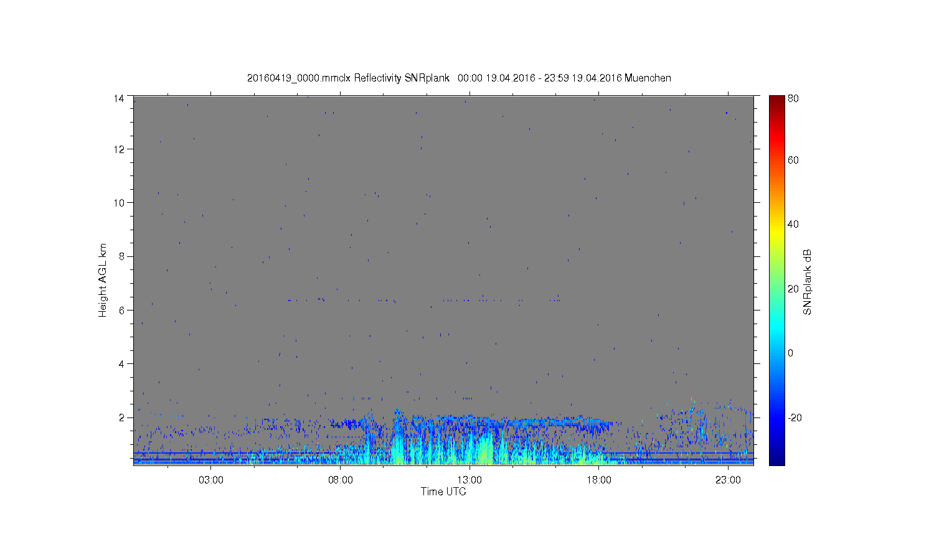Click the height tick label '4'
The width and height of the screenshot is (934, 560).
pyautogui.click(x=121, y=364)
